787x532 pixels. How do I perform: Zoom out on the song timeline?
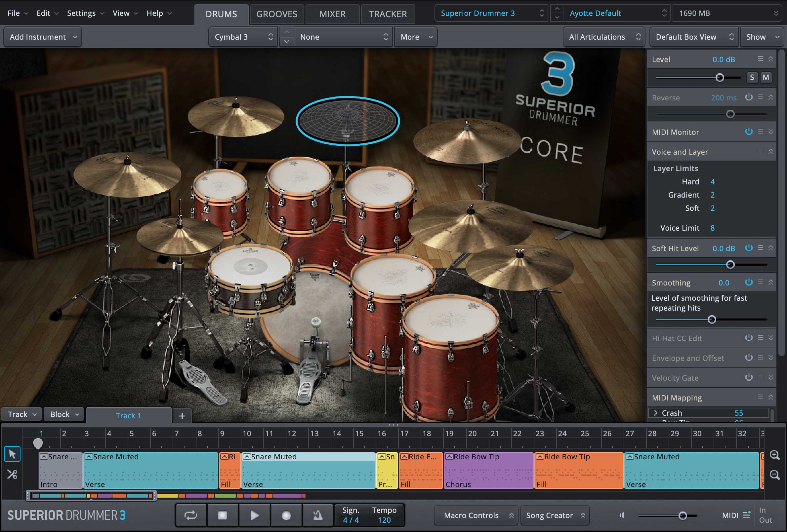click(x=774, y=475)
